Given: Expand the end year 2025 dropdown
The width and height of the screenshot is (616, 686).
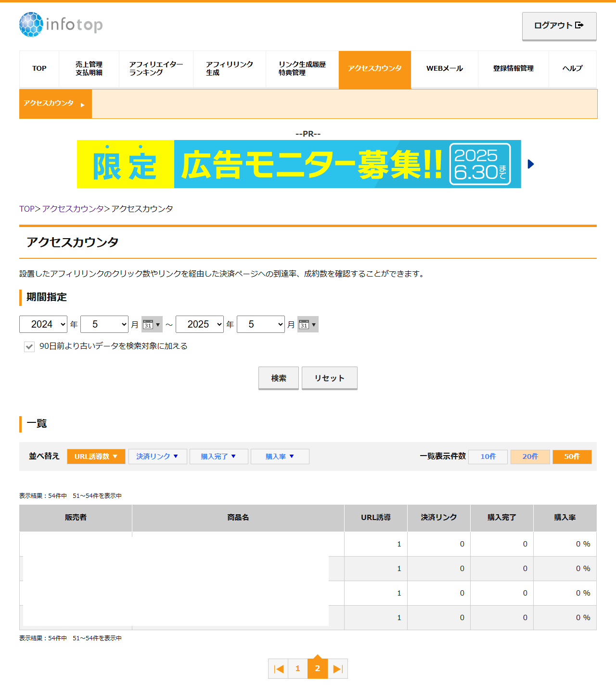Looking at the screenshot, I should pos(200,325).
